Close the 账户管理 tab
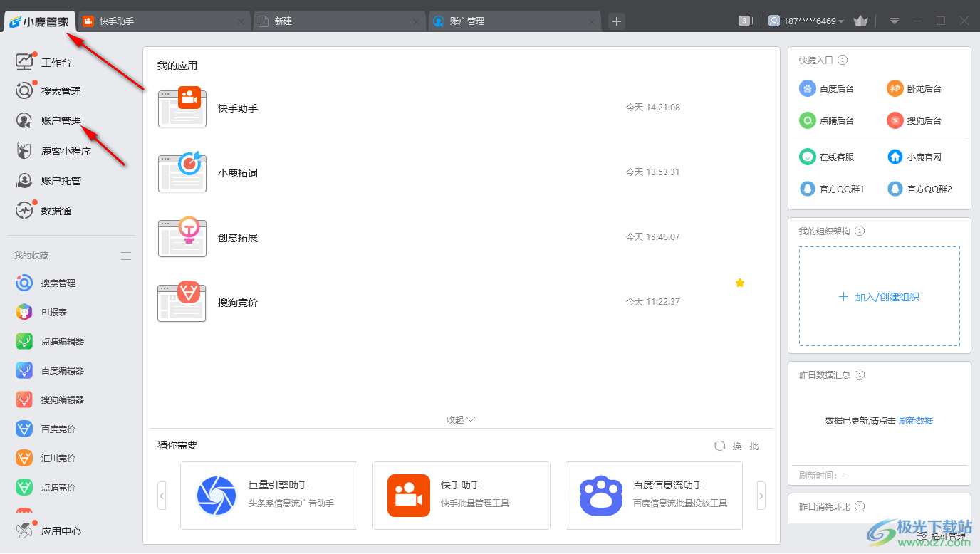 point(592,22)
